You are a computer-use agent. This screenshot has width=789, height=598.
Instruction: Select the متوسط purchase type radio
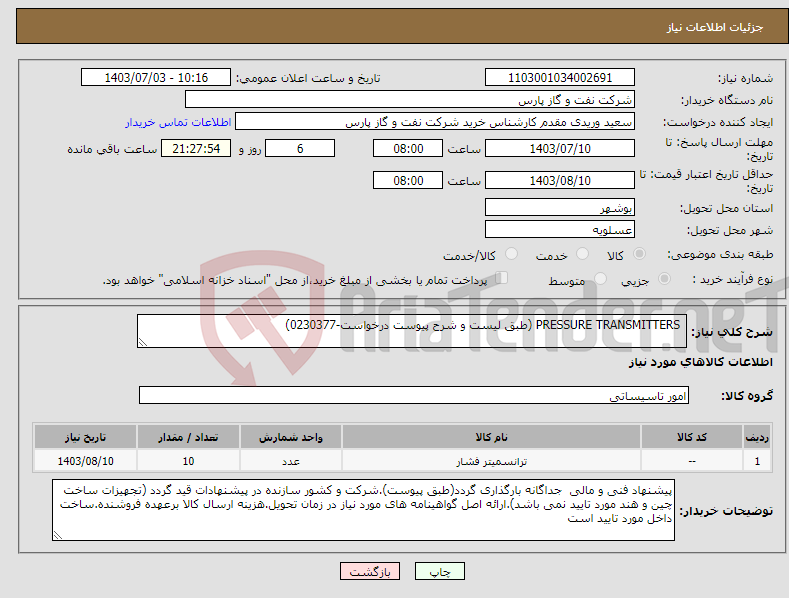point(600,278)
